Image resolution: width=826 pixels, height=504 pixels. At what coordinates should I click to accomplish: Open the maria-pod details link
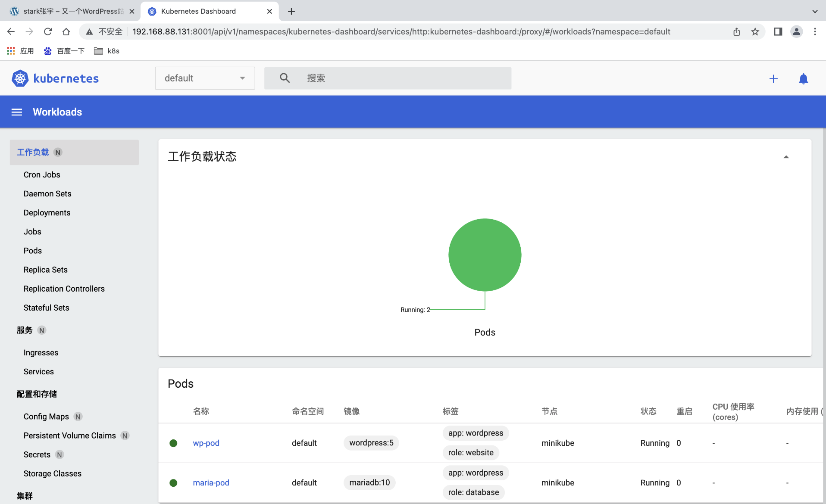click(x=211, y=482)
